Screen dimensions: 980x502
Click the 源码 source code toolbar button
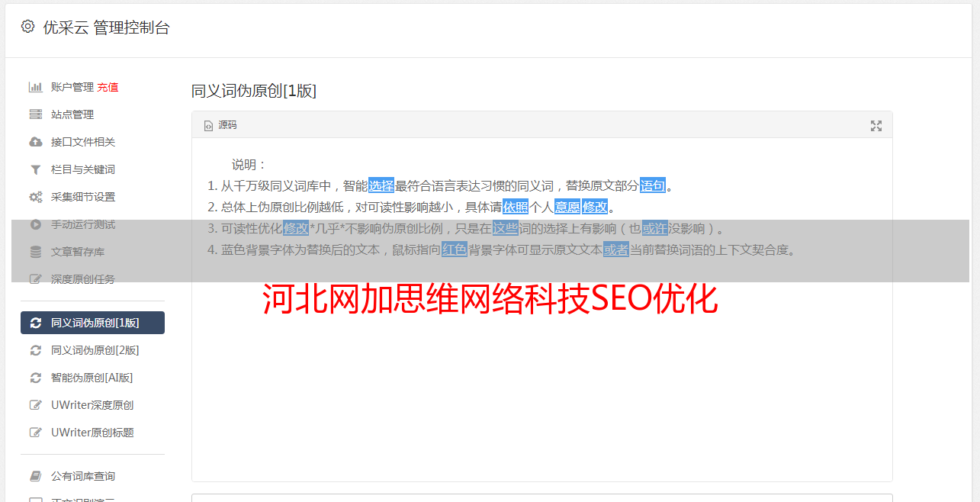click(x=220, y=125)
